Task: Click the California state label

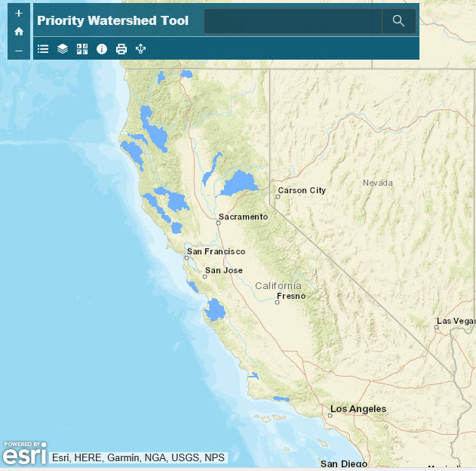Action: pyautogui.click(x=278, y=286)
